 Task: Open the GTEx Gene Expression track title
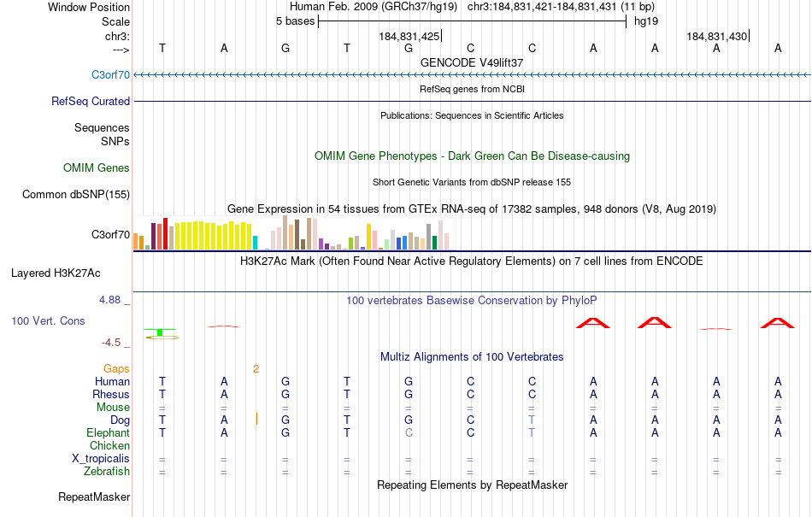pyautogui.click(x=472, y=209)
